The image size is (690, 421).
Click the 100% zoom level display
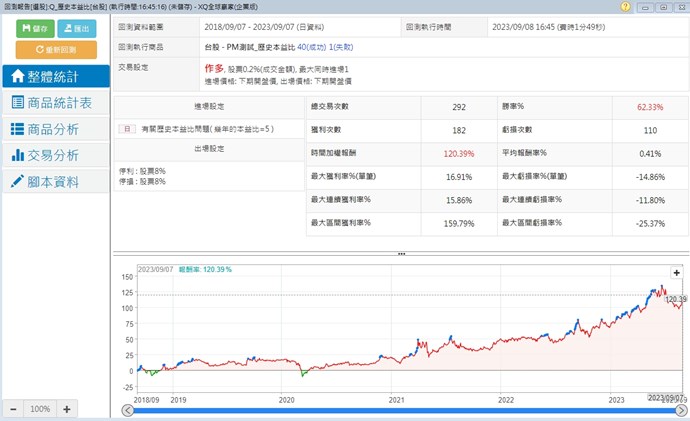(39, 408)
